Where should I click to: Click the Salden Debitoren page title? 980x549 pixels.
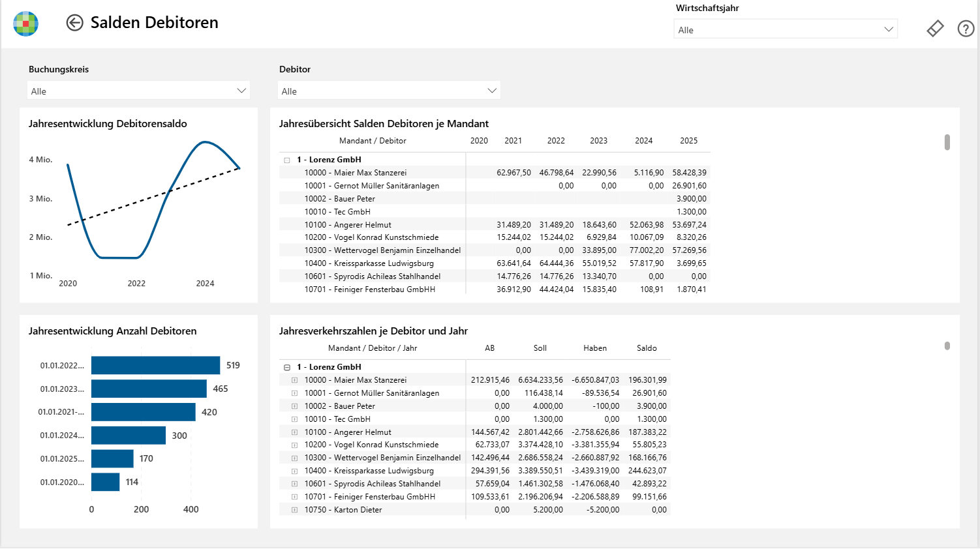click(x=154, y=23)
